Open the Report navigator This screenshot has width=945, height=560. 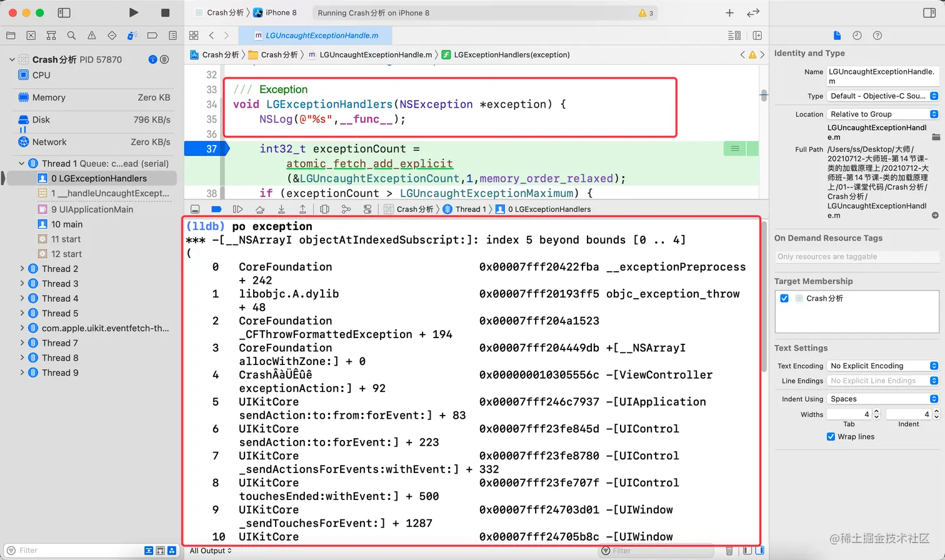(x=172, y=36)
